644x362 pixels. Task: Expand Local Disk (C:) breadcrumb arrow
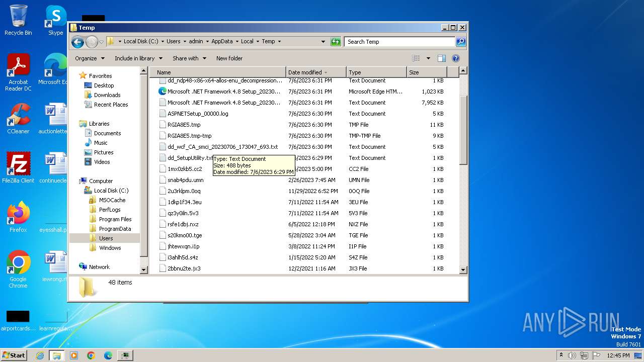(162, 42)
